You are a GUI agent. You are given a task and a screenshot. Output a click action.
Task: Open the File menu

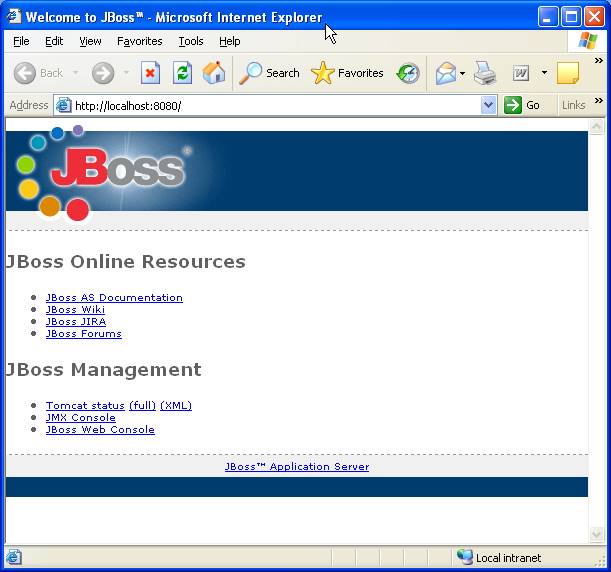coord(21,41)
